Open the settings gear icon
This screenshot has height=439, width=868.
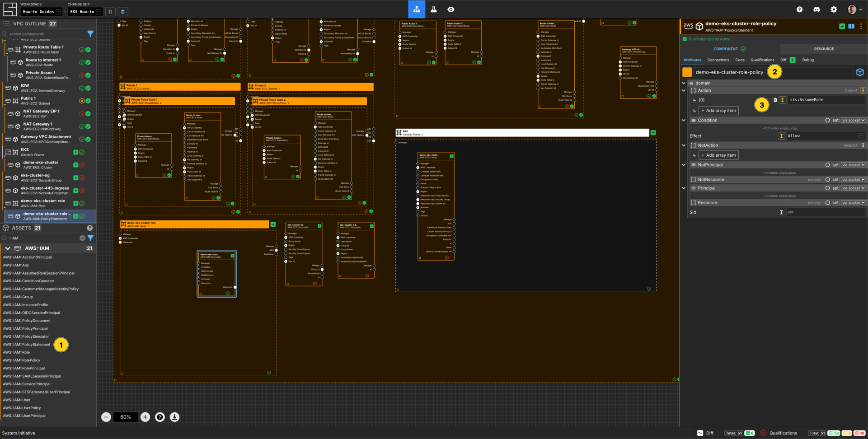tap(834, 9)
